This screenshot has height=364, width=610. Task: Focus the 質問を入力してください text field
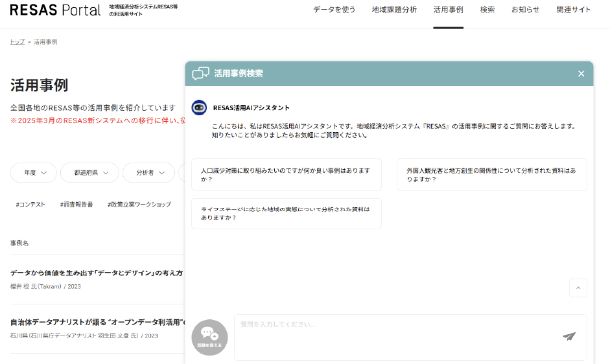tap(410, 337)
